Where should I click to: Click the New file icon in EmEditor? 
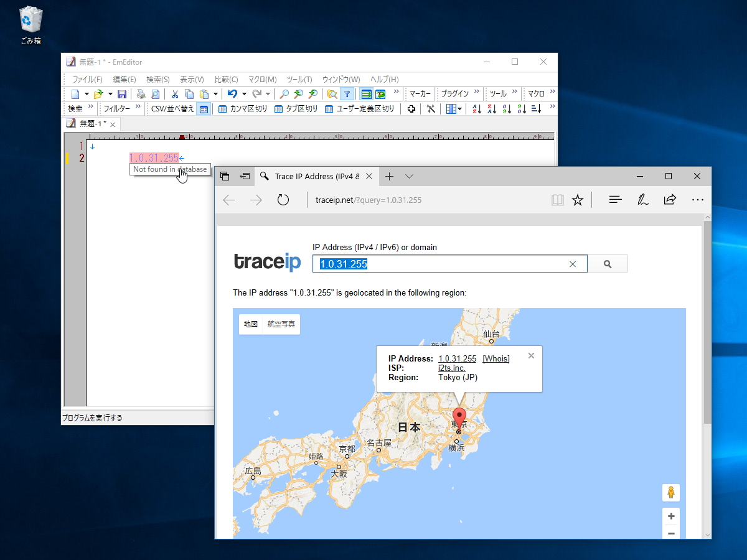pos(75,94)
